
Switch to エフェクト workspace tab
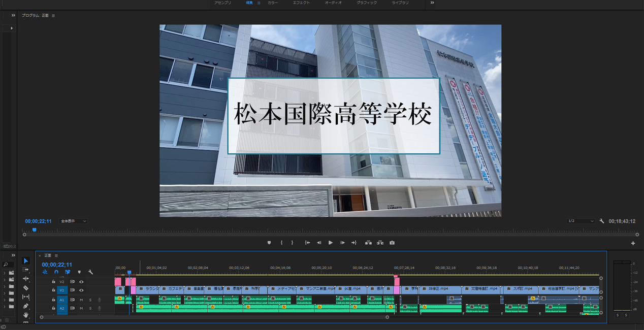point(301,3)
